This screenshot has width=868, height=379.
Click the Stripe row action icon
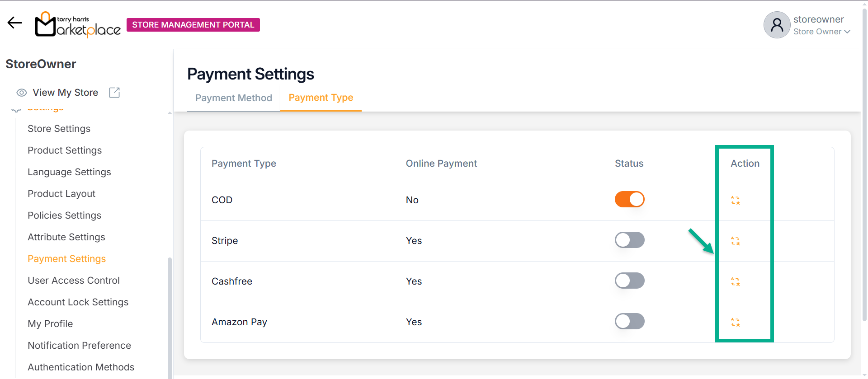(736, 241)
